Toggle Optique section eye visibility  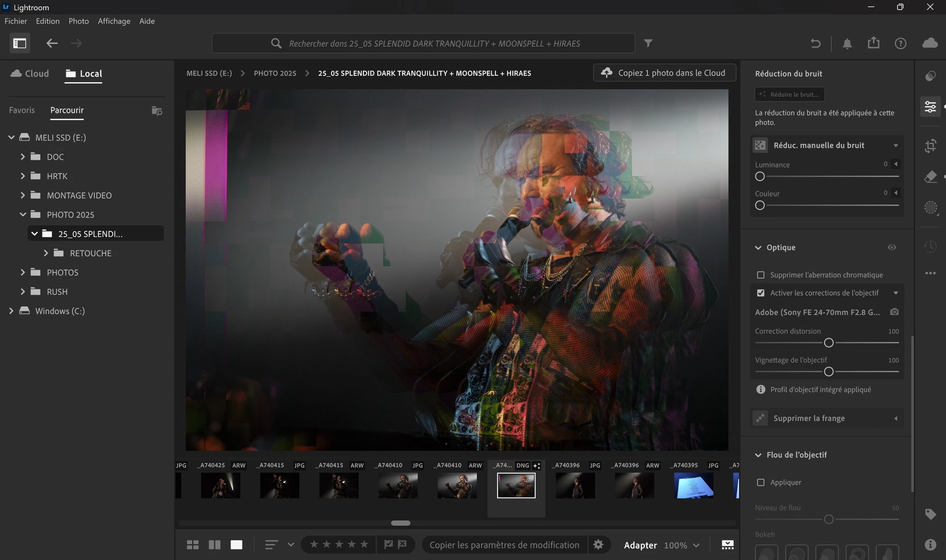pyautogui.click(x=891, y=247)
